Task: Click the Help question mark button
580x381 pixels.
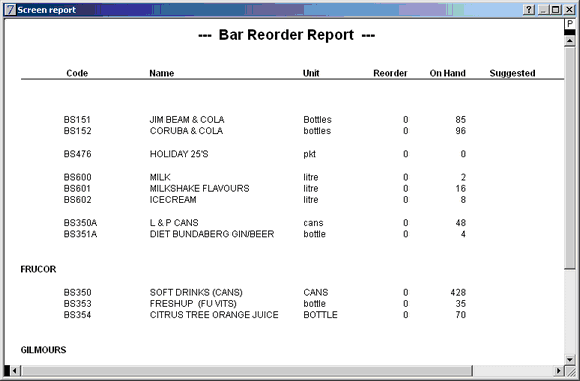Action: [529, 10]
